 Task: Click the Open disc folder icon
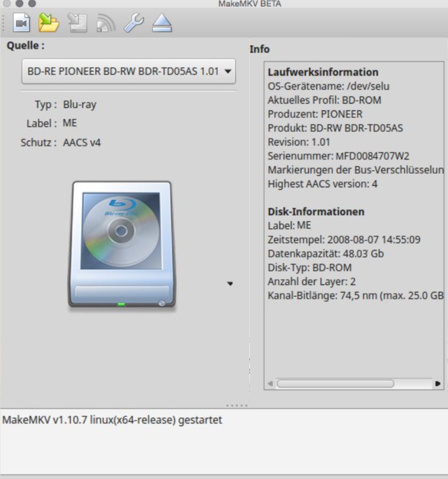pos(48,23)
